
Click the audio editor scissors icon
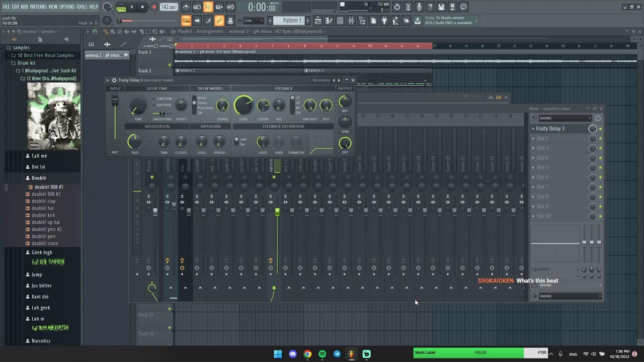pos(408,7)
